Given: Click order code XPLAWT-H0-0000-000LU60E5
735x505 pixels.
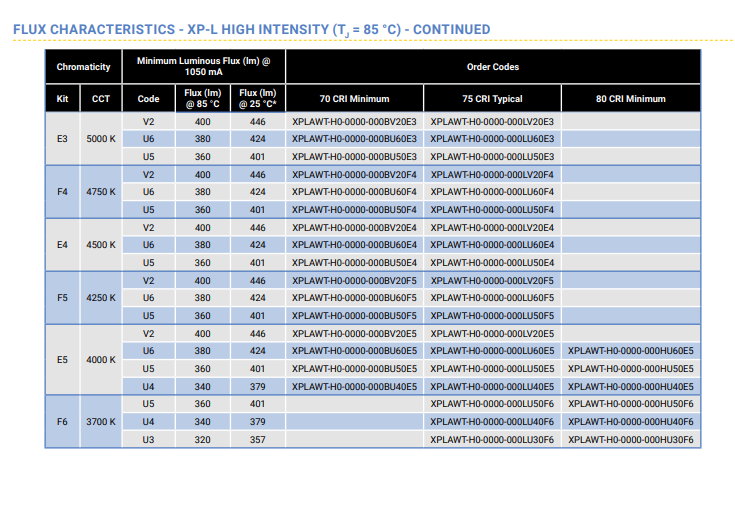Looking at the screenshot, I should coord(492,351).
